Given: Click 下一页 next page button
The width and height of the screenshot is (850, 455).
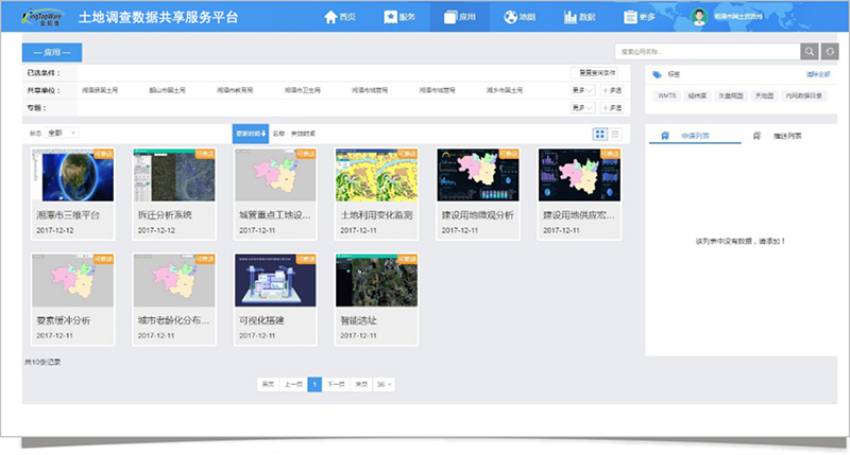Looking at the screenshot, I should coord(336,384).
